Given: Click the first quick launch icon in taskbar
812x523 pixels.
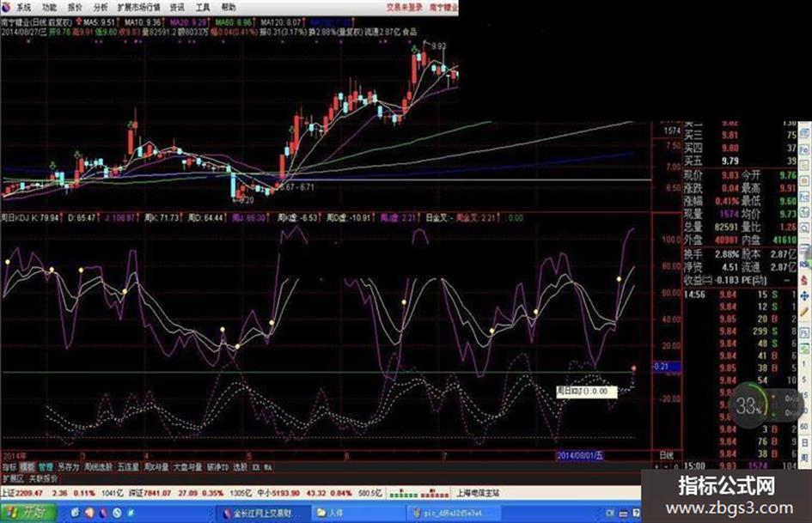Looking at the screenshot, I should coord(76,513).
